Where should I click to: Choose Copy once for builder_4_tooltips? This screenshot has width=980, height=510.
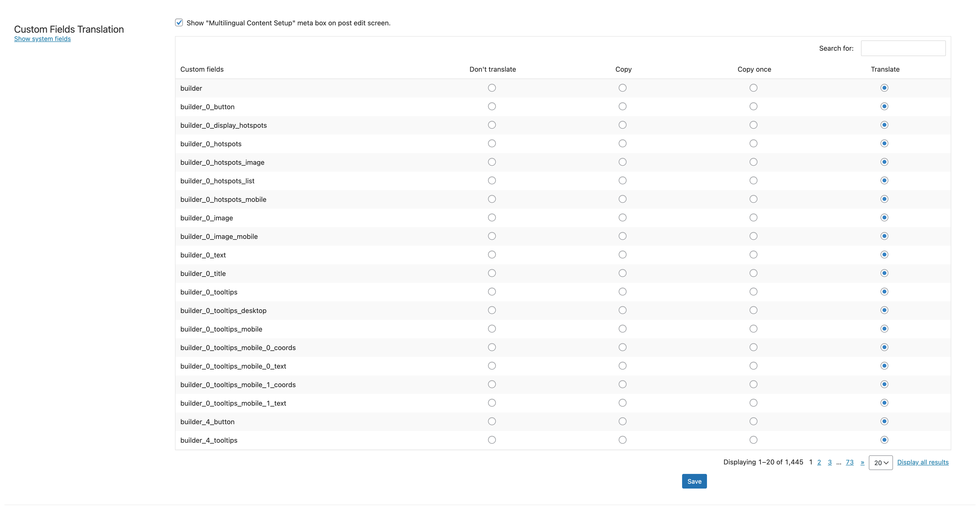click(x=753, y=440)
